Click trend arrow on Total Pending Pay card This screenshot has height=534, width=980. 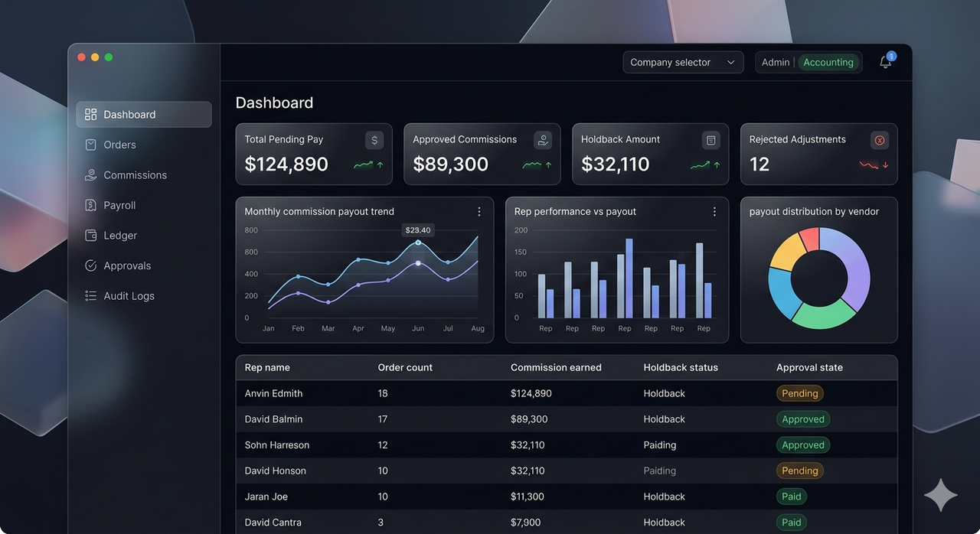380,164
